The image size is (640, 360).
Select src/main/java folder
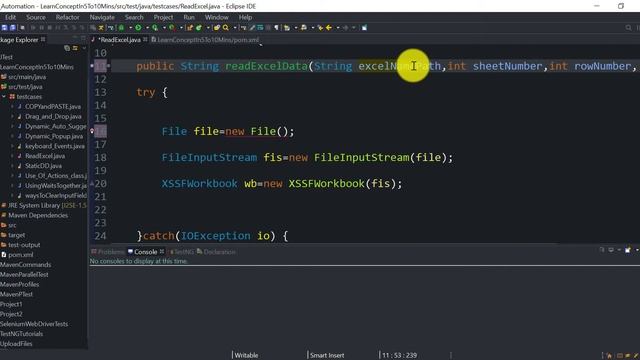pyautogui.click(x=27, y=77)
